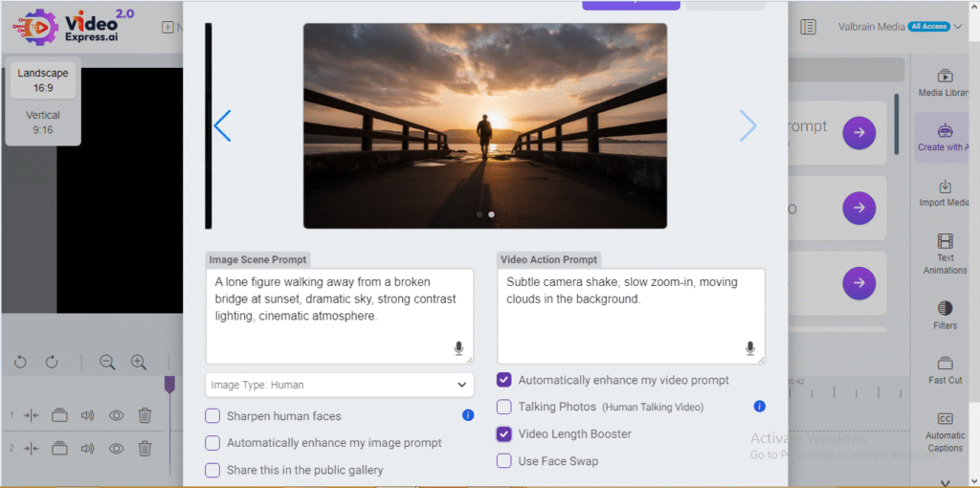
Task: Go to next image with right arrow
Action: (x=747, y=126)
